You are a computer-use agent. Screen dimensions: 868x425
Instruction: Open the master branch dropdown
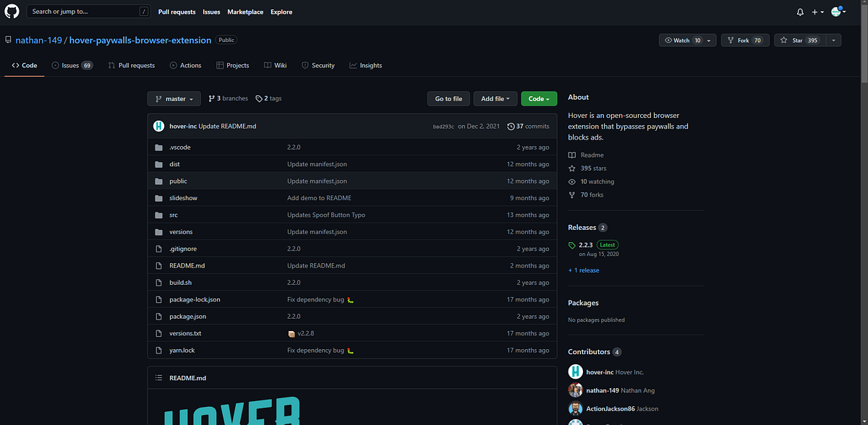point(174,98)
